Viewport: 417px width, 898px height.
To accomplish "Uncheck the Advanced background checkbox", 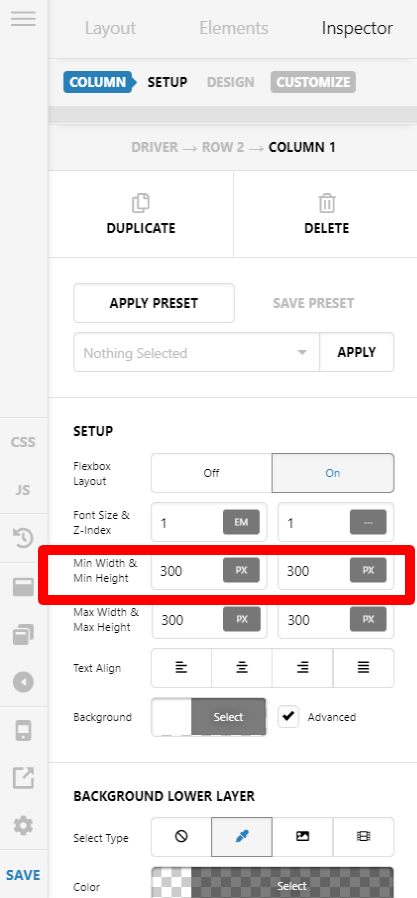I will click(x=289, y=716).
